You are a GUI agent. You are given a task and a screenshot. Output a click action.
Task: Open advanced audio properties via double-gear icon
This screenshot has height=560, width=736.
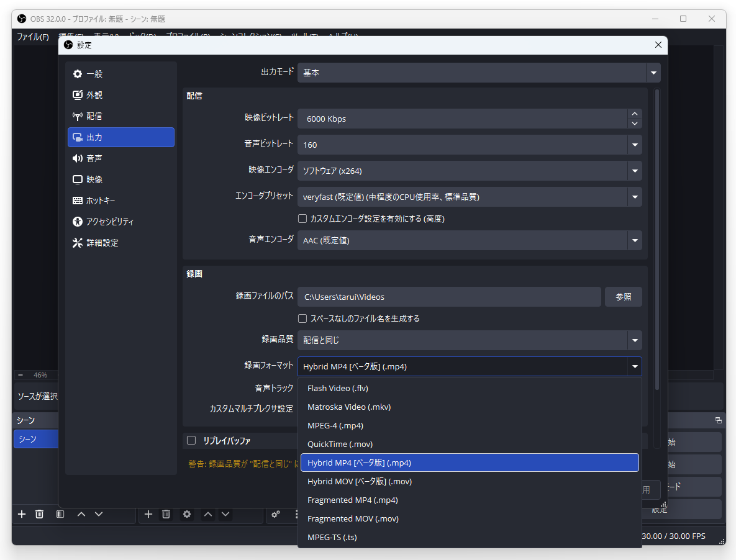[x=276, y=514]
